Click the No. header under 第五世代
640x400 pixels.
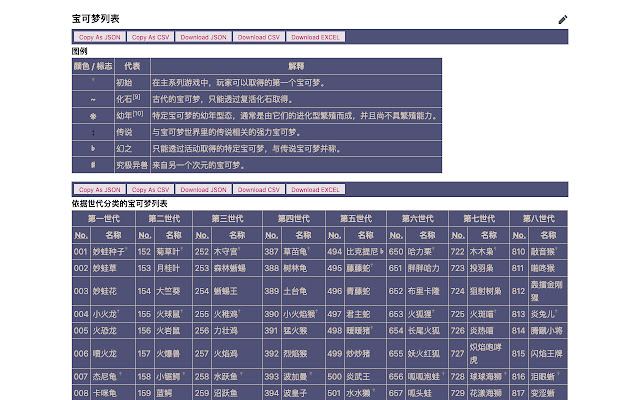tap(334, 235)
